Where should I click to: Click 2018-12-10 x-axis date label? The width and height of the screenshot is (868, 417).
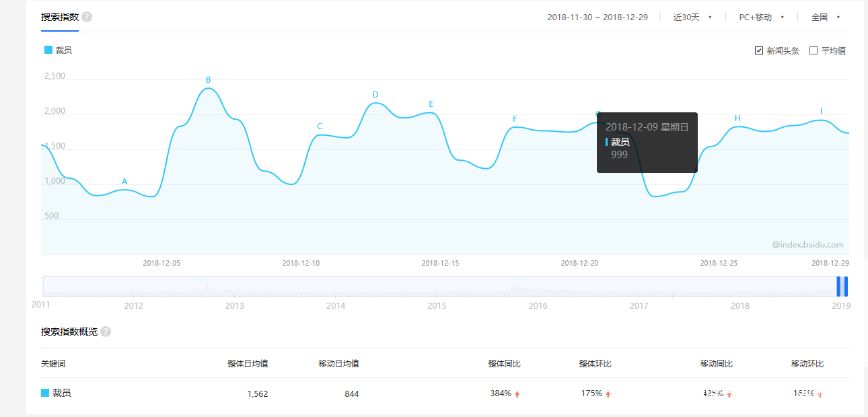[x=301, y=263]
